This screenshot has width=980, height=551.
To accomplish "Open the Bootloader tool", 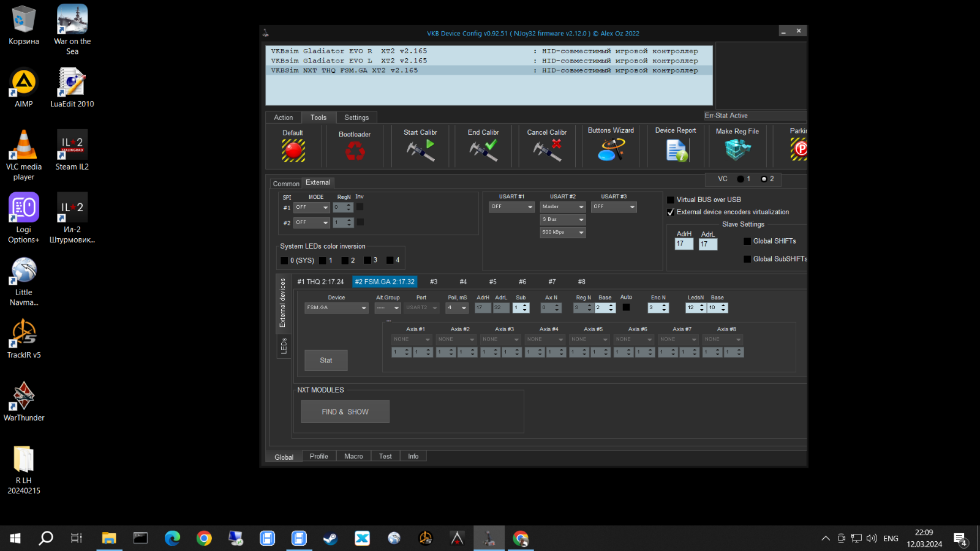I will [355, 151].
